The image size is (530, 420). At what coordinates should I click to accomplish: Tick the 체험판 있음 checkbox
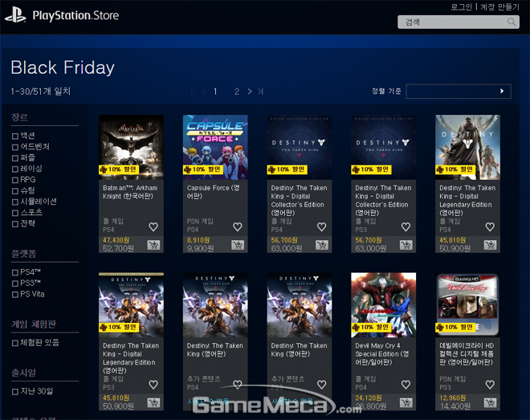pos(15,343)
